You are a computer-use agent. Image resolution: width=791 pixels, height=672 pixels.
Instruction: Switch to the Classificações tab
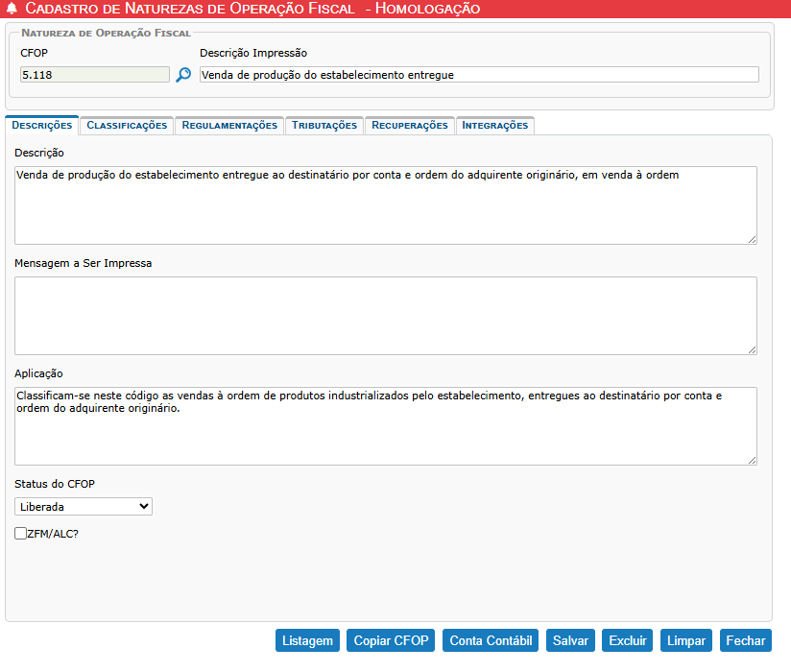click(127, 125)
